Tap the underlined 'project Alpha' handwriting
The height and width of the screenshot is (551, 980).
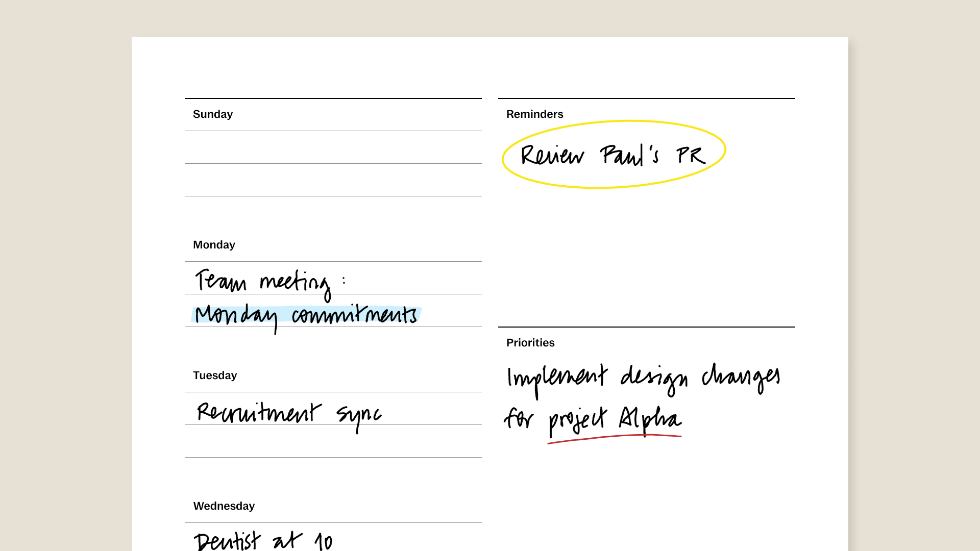615,421
